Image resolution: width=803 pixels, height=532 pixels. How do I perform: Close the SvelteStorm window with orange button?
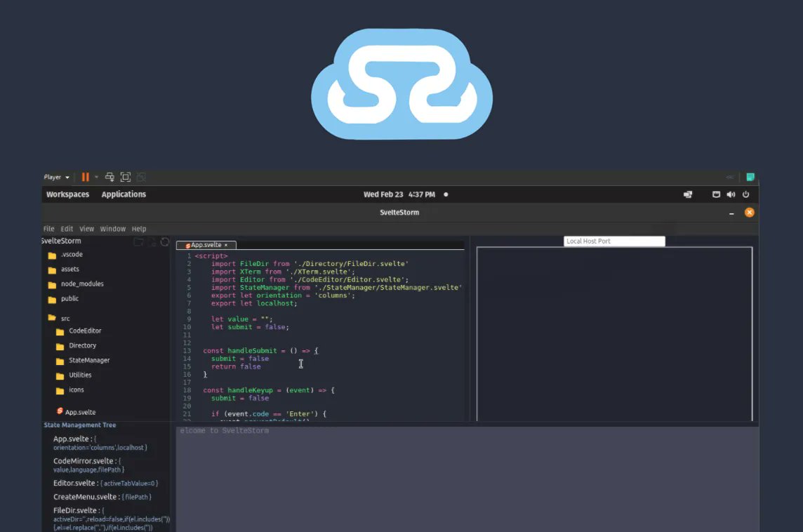pos(749,213)
